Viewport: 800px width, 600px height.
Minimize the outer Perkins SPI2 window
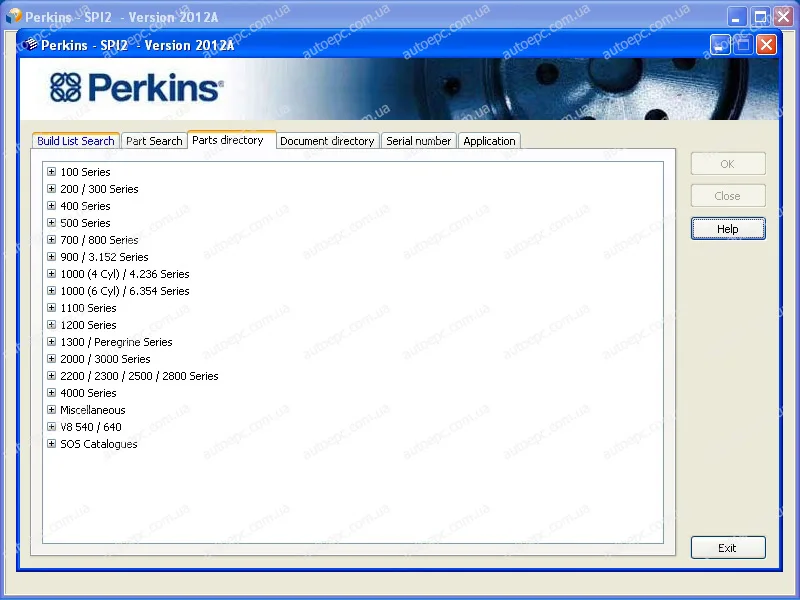click(x=736, y=17)
